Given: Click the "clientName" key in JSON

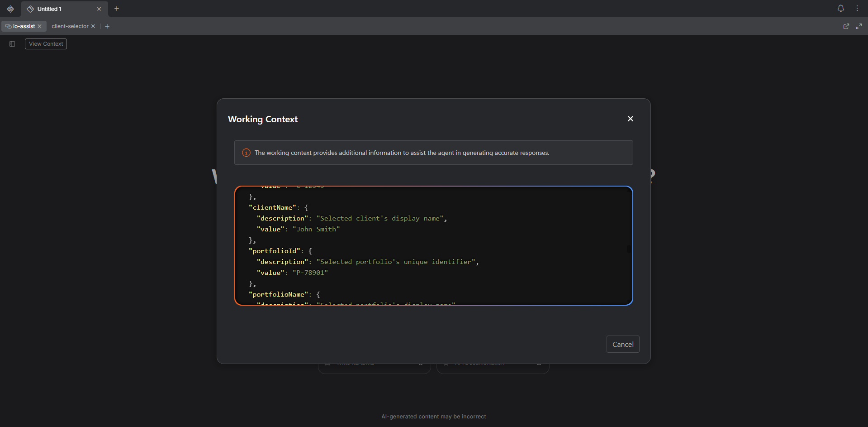Looking at the screenshot, I should (272, 207).
